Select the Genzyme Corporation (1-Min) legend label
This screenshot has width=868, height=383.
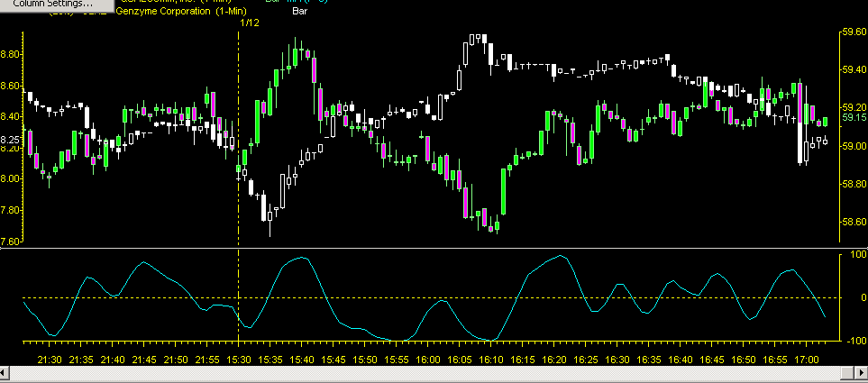tap(181, 11)
